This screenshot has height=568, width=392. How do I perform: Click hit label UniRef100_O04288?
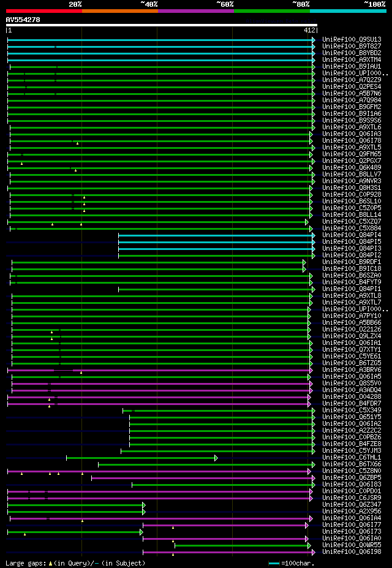pyautogui.click(x=352, y=396)
